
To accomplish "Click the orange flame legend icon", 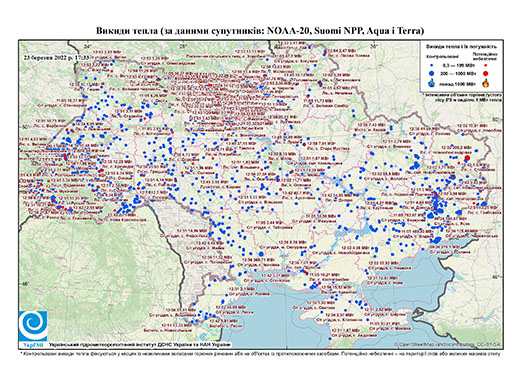I will [x=486, y=83].
